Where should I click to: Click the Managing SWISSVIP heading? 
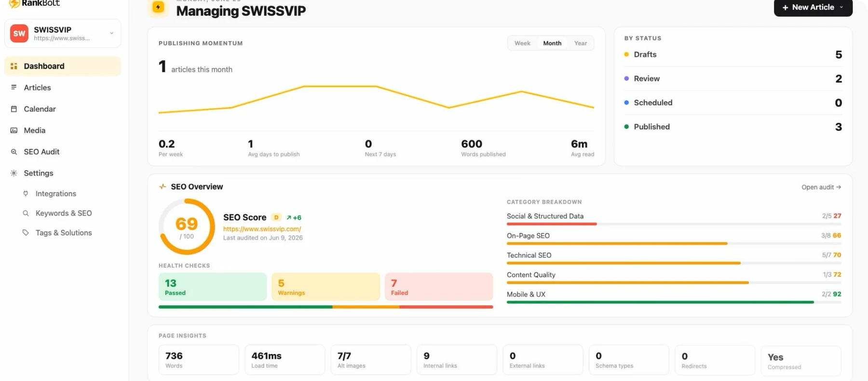tap(241, 11)
